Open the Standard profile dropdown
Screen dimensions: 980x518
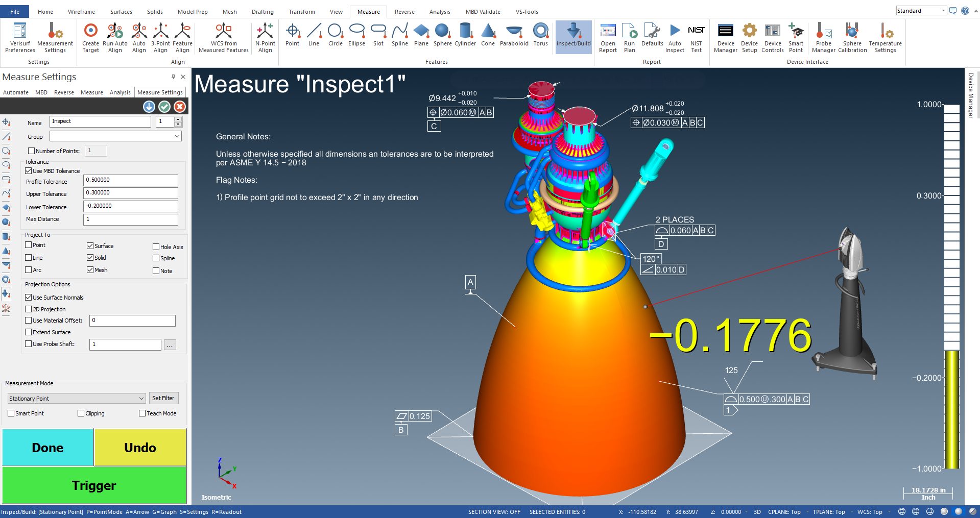[x=942, y=10]
